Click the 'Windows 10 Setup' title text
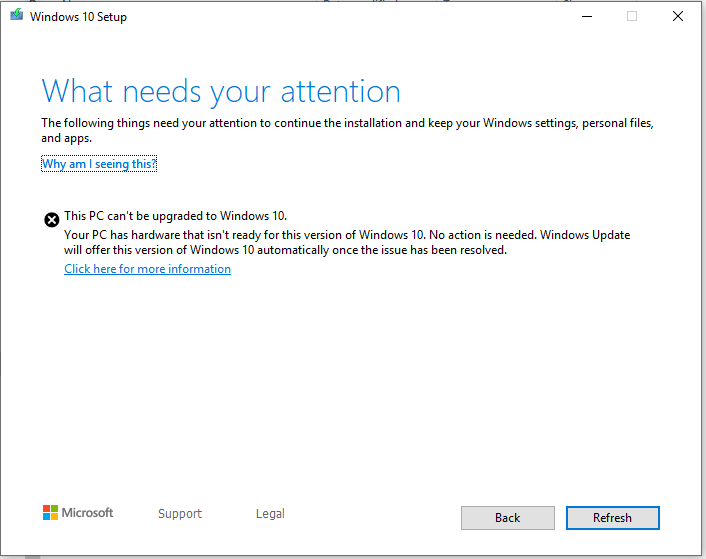Image resolution: width=706 pixels, height=559 pixels. [78, 17]
